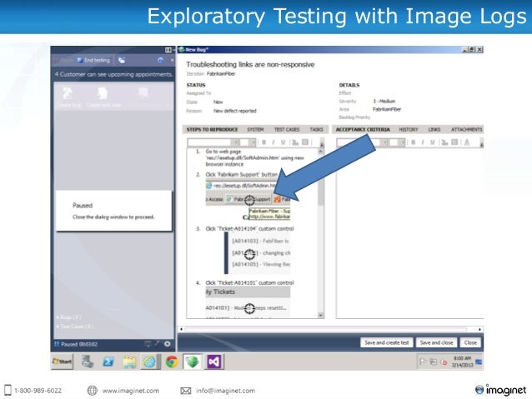Click the monitor icon in test runner status bar
The width and height of the screenshot is (532, 399).
point(148,344)
